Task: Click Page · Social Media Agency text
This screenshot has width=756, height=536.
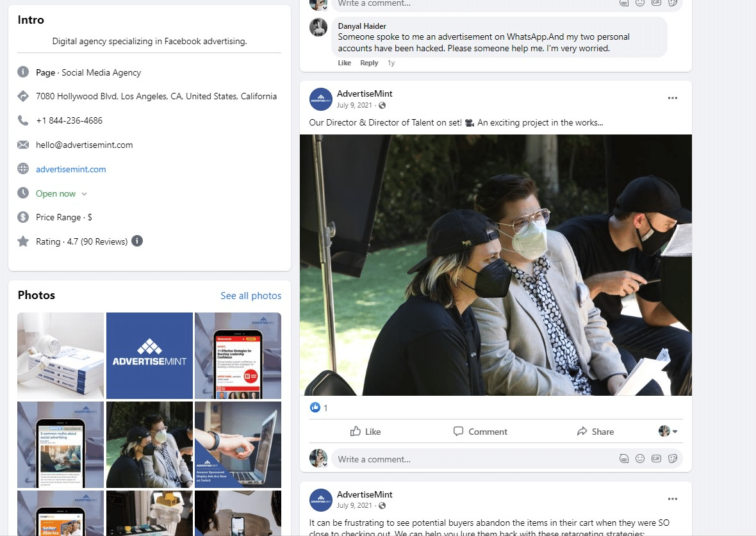Action: 88,72
